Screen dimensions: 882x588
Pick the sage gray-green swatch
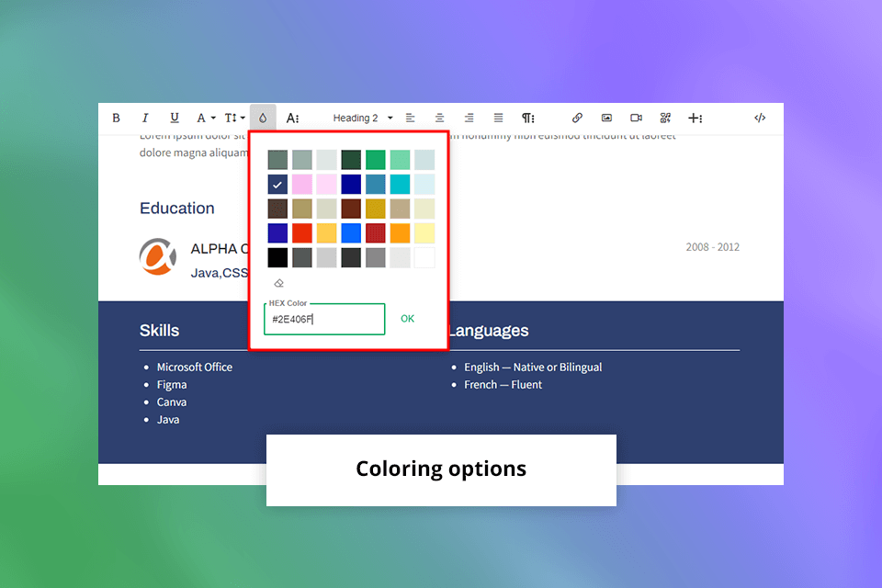(x=302, y=160)
